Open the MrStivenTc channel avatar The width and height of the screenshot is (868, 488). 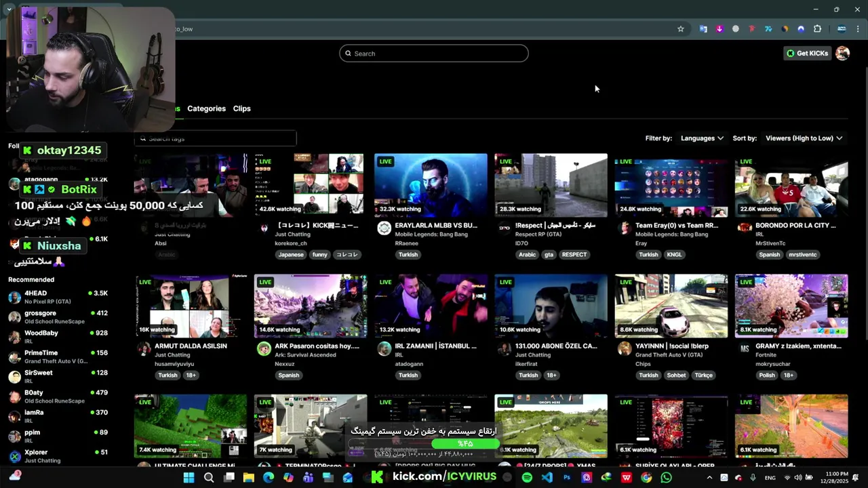tap(745, 228)
